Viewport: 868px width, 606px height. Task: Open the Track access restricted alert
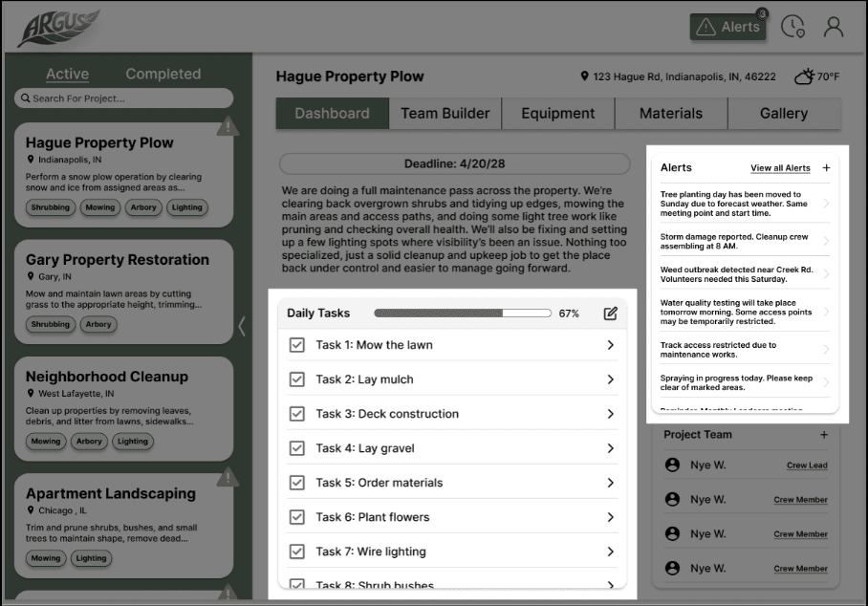745,350
